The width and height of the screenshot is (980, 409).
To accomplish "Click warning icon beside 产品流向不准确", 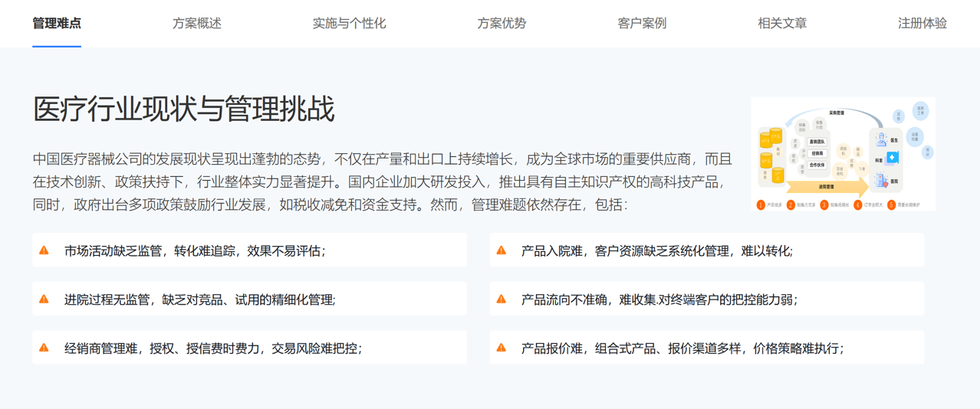I will (502, 299).
